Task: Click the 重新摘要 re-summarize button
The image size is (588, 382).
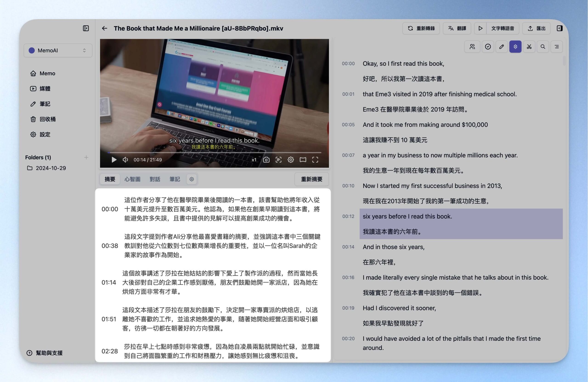Action: coord(312,179)
